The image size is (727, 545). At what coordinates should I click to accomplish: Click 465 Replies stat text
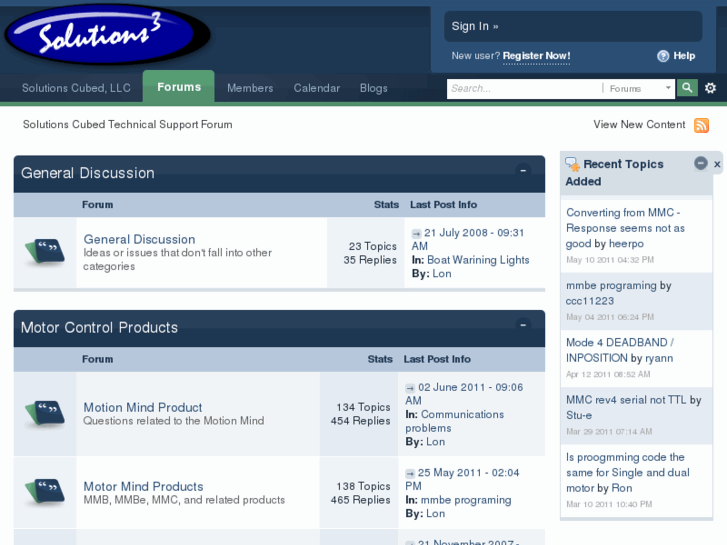click(360, 500)
